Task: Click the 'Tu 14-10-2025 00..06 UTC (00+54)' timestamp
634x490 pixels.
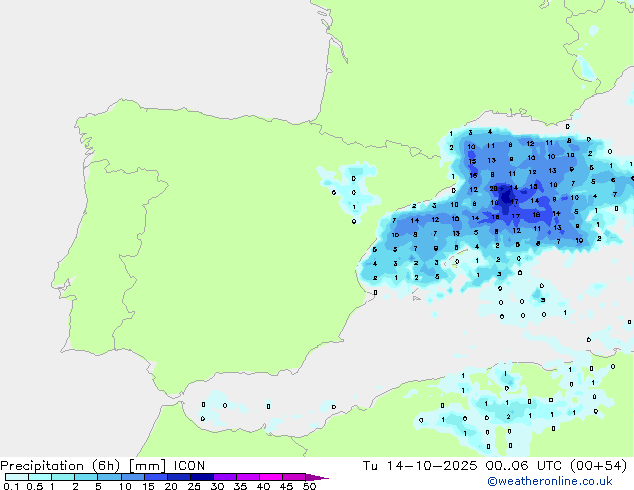Action: point(495,466)
